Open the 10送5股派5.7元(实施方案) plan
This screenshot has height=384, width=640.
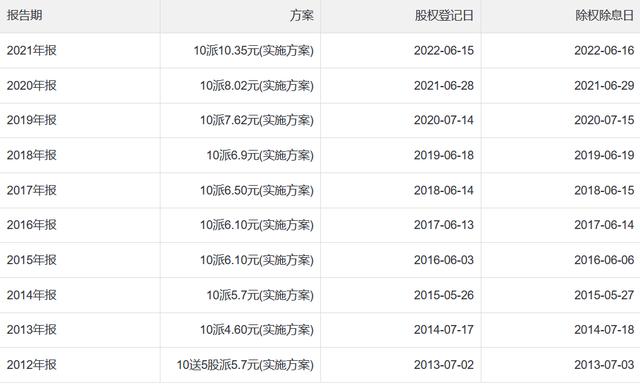[x=245, y=365]
